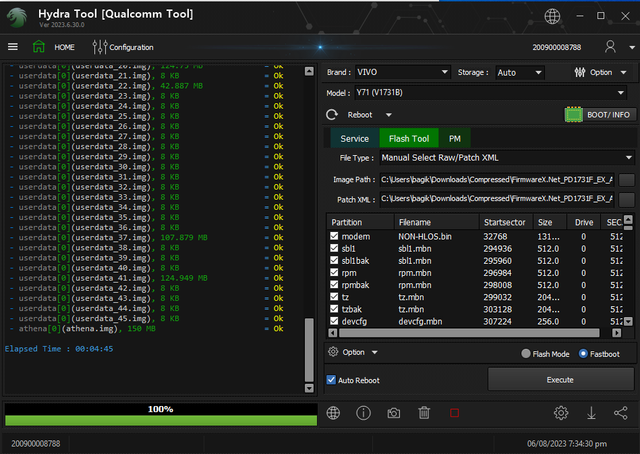Expand the Reboot dropdown arrow

point(389,115)
